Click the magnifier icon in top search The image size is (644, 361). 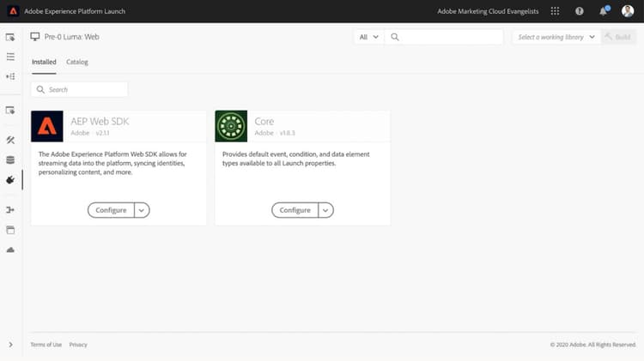(395, 37)
